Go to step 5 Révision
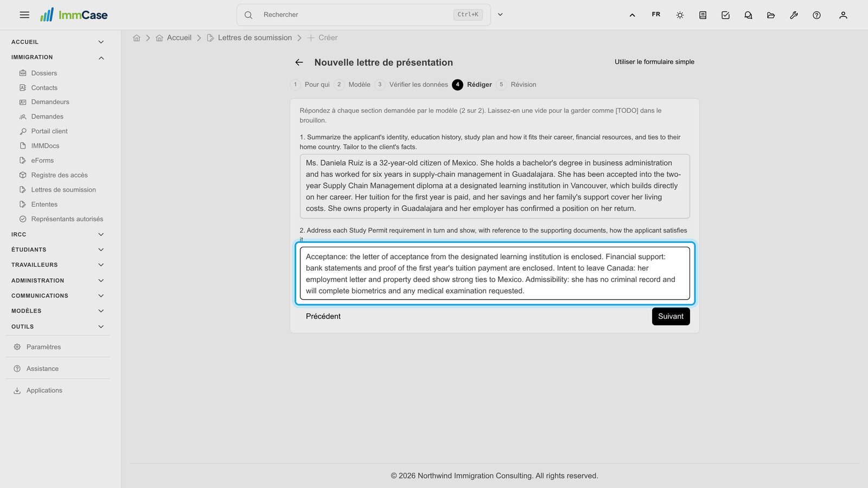Screen dimensions: 868x488 (516, 85)
